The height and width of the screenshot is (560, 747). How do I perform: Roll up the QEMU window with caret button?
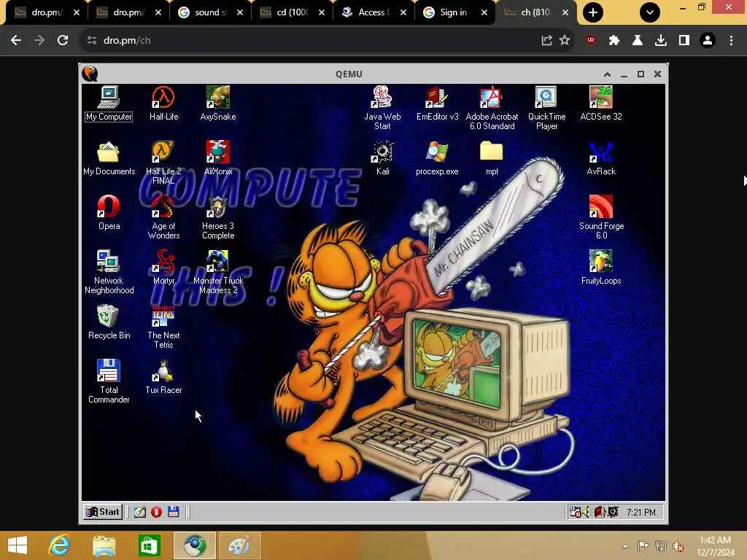(607, 74)
